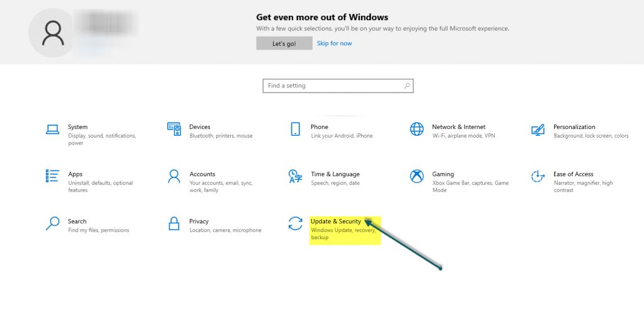Click the user profile avatar picture
This screenshot has width=644, height=312.
tap(53, 33)
